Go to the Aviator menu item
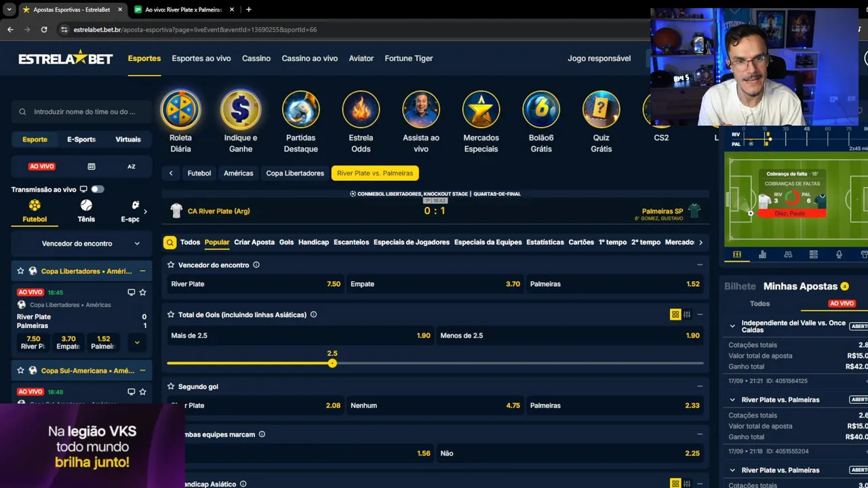This screenshot has width=868, height=488. point(361,58)
